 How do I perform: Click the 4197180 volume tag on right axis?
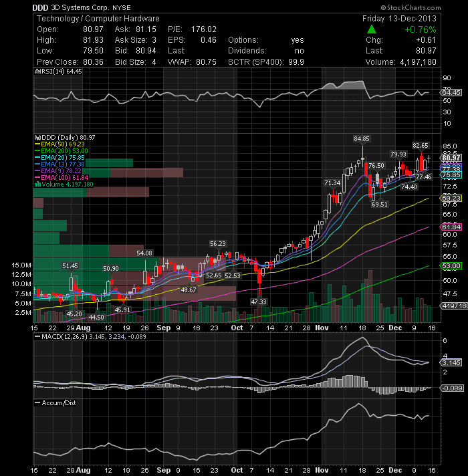[x=454, y=306]
